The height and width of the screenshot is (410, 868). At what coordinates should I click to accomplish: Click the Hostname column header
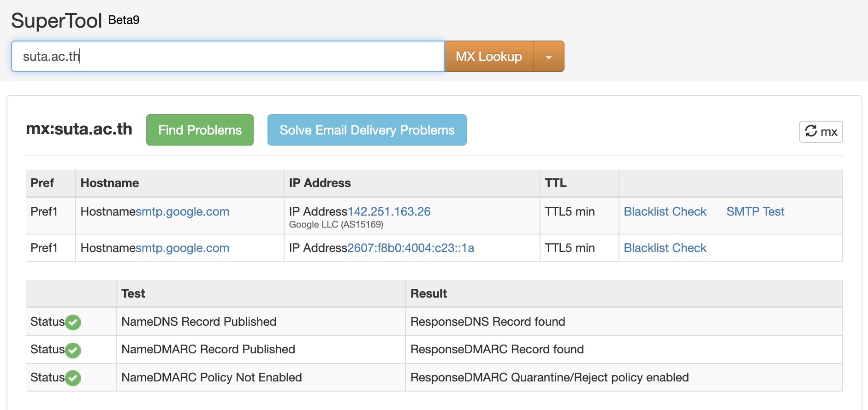click(x=110, y=183)
